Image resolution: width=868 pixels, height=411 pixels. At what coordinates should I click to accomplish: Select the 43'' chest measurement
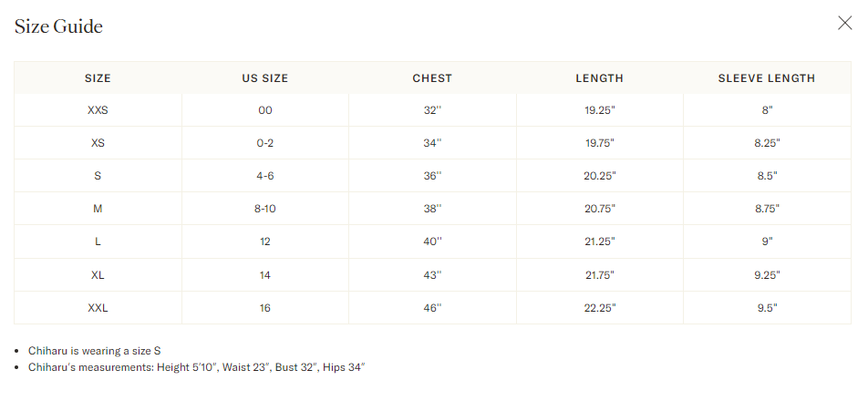pyautogui.click(x=432, y=275)
